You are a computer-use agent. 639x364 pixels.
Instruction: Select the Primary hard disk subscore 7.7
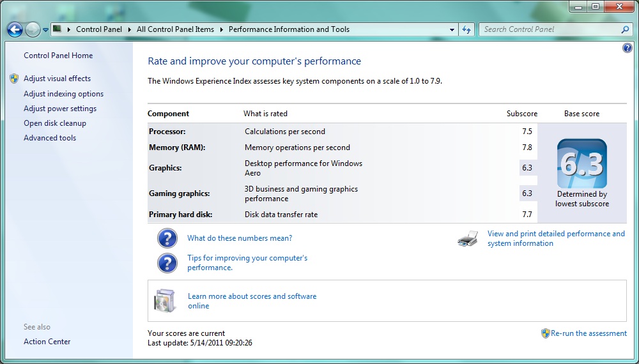coord(527,215)
